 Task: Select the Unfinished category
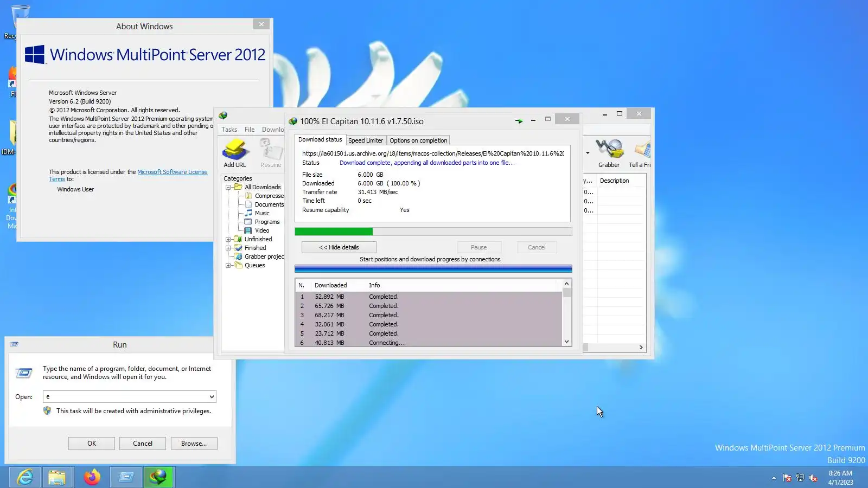point(258,239)
